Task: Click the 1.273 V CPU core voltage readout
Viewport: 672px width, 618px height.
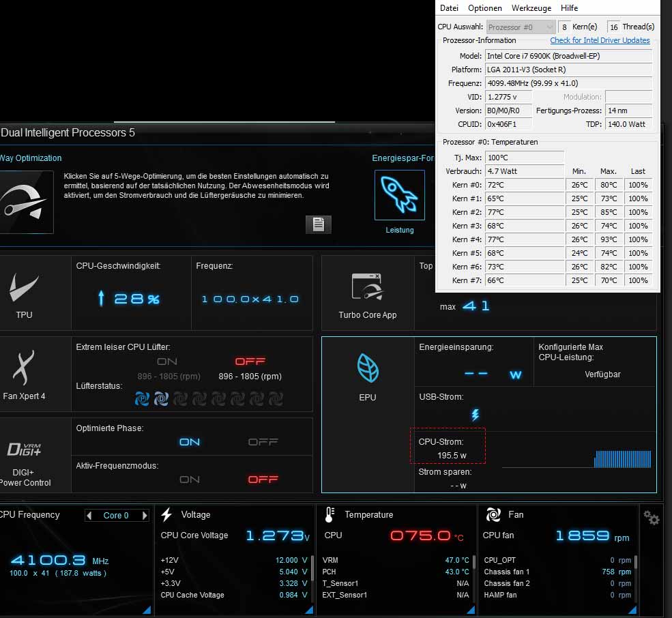Action: (278, 535)
